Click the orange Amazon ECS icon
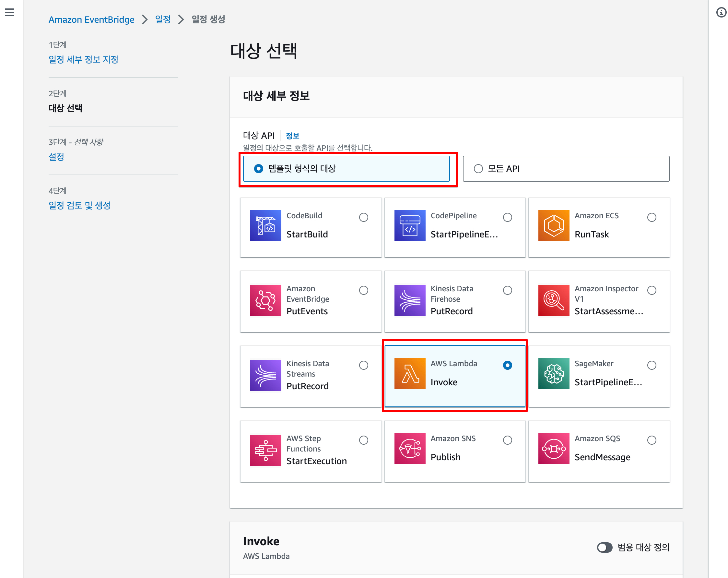The image size is (728, 578). 553,226
